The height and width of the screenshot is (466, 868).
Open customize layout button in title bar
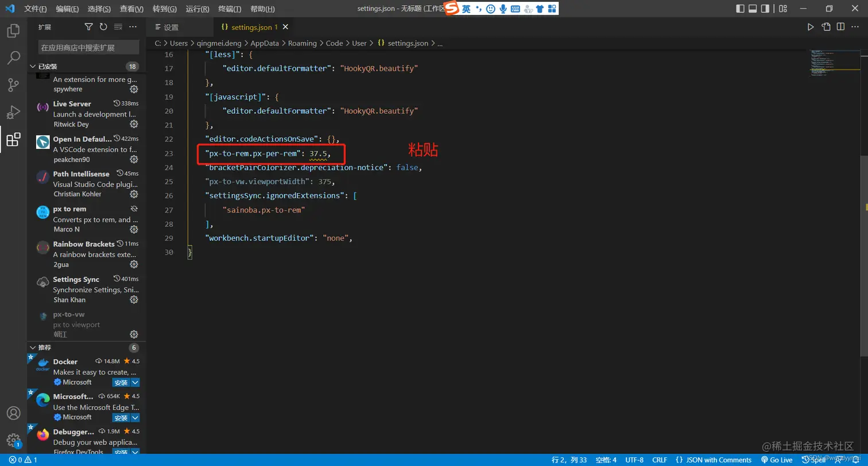(x=783, y=9)
